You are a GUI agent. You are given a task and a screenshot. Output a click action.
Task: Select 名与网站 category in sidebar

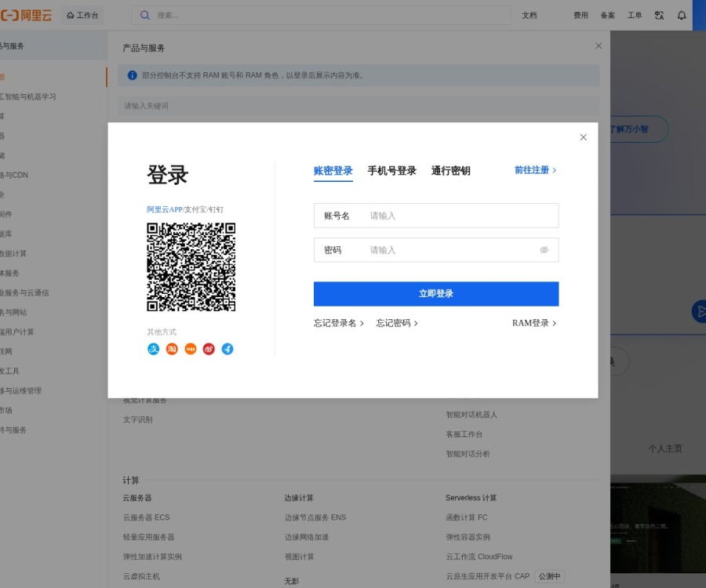coord(13,312)
